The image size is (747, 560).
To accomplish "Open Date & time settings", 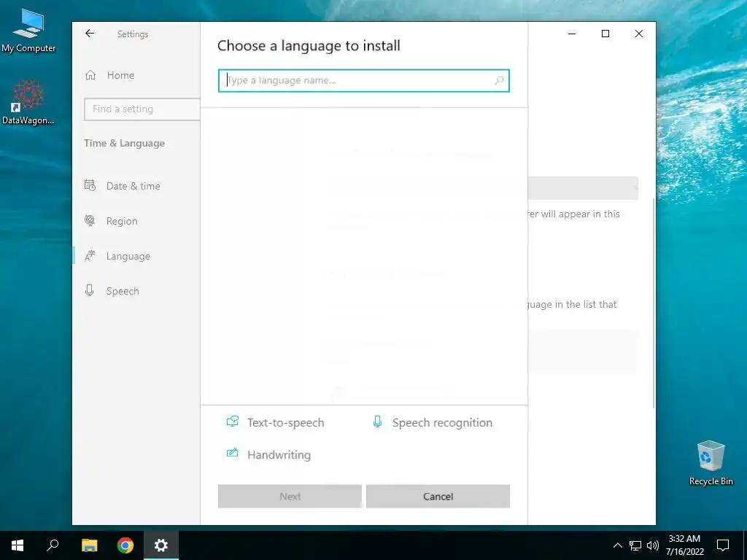I will pyautogui.click(x=133, y=186).
